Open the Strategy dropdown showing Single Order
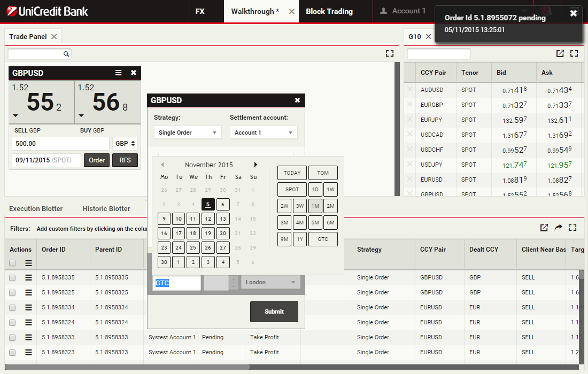 187,133
